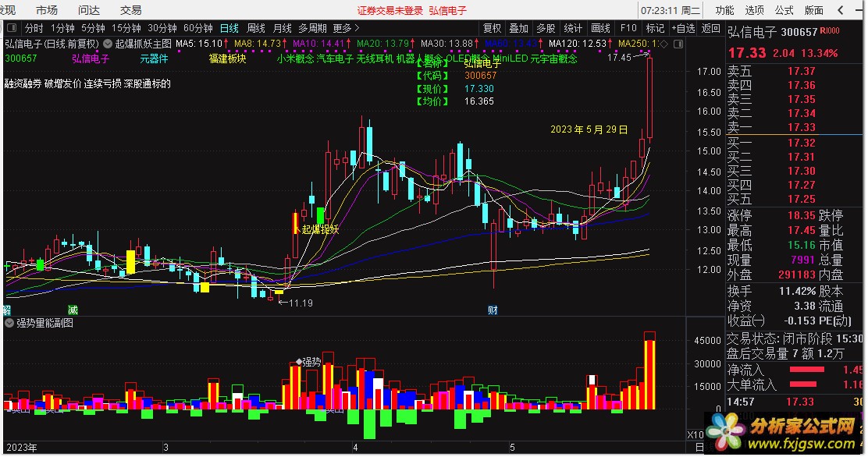Click the 换手 value 11.42%
The height and width of the screenshot is (457, 868).
pos(798,291)
